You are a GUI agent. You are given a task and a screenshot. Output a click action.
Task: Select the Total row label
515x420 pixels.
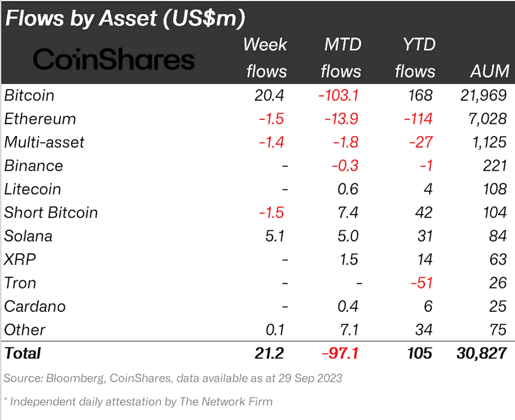click(x=23, y=353)
